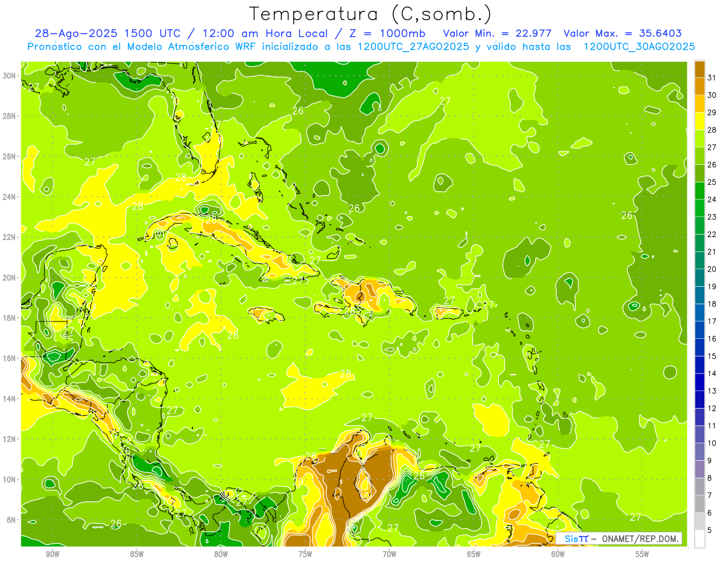The image size is (728, 562).
Task: Click the '24N' latitude axis label
Action: click(x=10, y=196)
